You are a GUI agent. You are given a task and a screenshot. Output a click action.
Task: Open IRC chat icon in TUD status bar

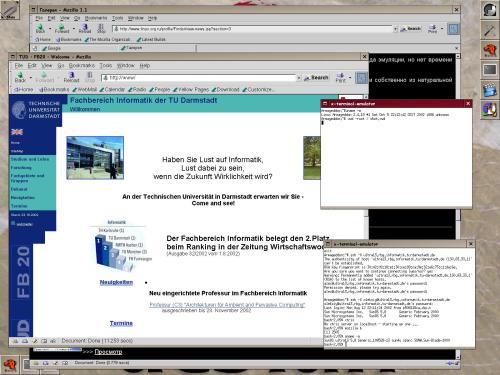click(x=53, y=341)
